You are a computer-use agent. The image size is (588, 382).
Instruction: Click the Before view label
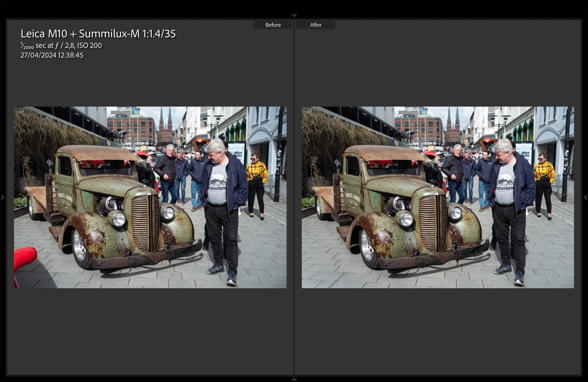point(273,25)
